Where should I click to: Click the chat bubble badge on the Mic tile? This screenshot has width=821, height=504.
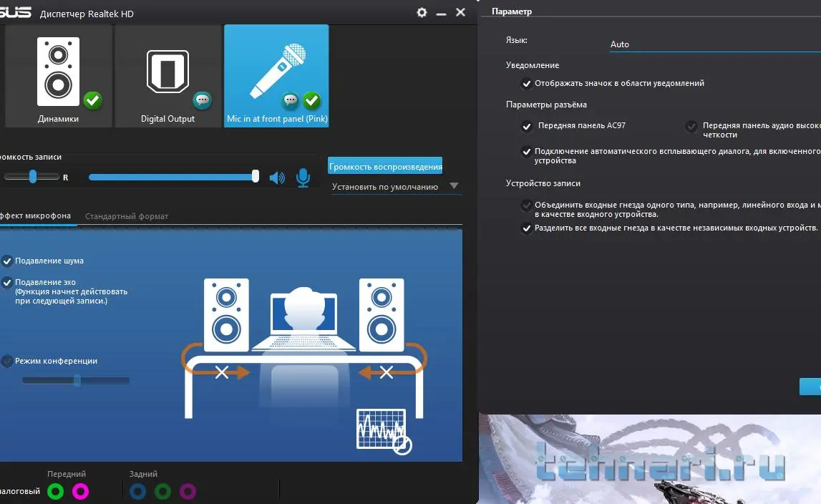click(291, 100)
